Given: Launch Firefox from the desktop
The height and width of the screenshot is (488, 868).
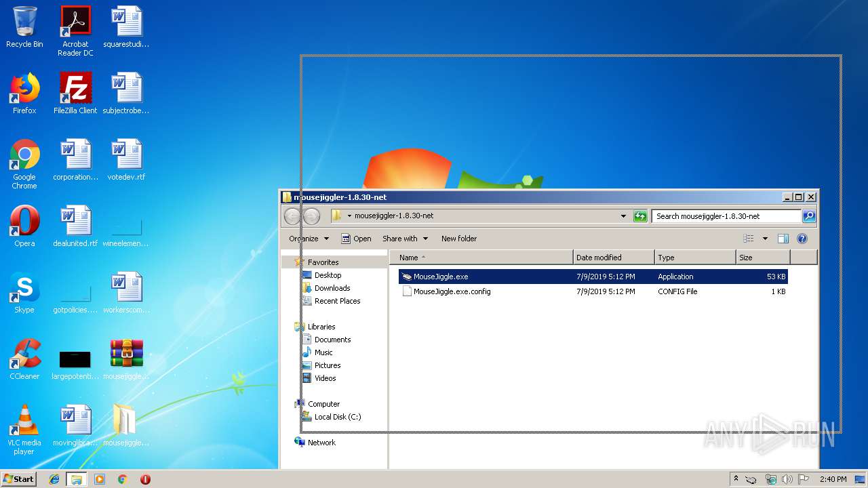Looking at the screenshot, I should click(24, 94).
